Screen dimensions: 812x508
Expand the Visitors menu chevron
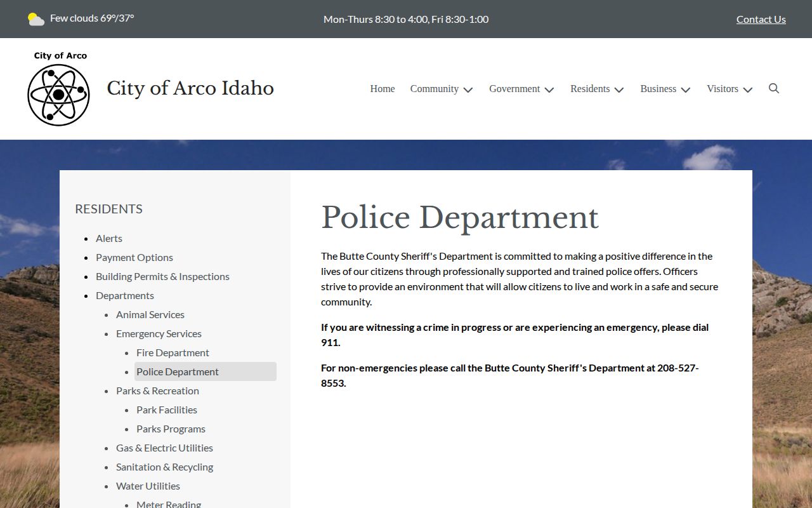748,90
